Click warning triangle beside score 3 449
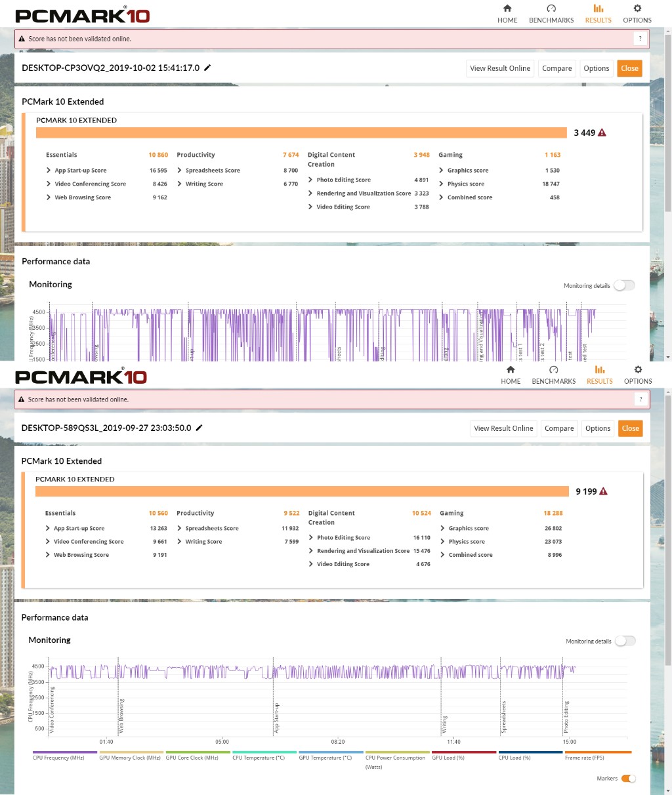Screen dimensions: 672x795 [x=602, y=132]
